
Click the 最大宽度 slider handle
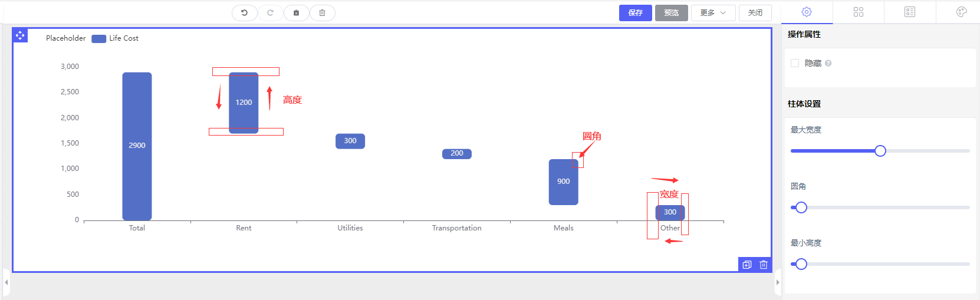point(880,151)
